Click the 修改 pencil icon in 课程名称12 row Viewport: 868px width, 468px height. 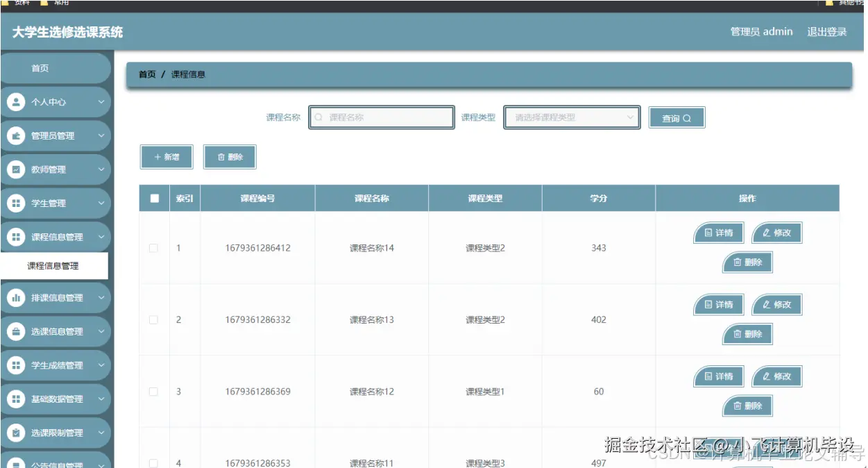point(767,376)
